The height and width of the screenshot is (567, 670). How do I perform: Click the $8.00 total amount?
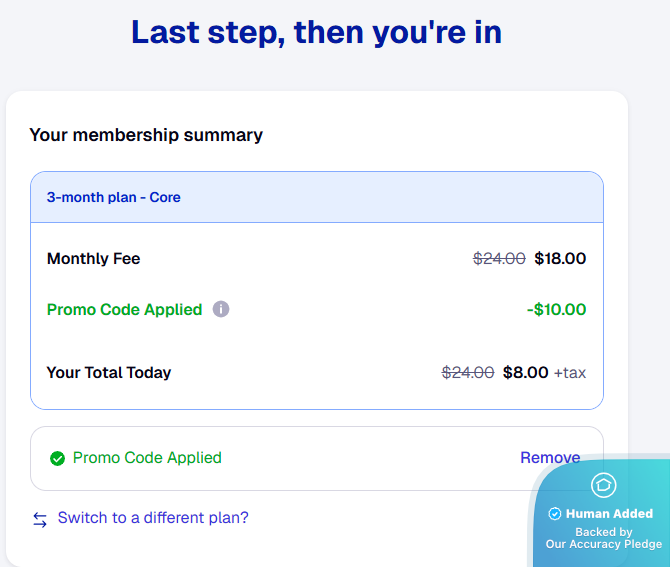pyautogui.click(x=525, y=373)
